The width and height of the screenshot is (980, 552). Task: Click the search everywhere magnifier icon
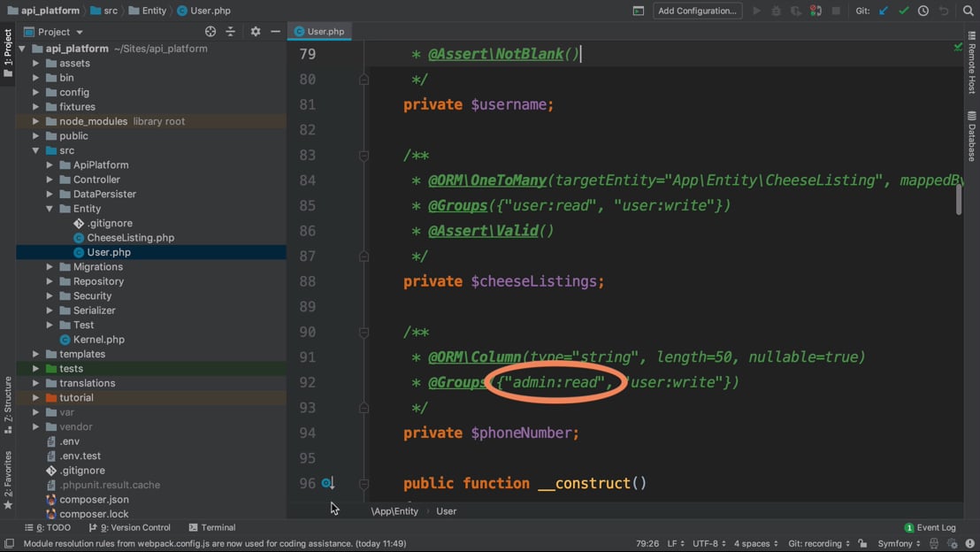point(969,11)
